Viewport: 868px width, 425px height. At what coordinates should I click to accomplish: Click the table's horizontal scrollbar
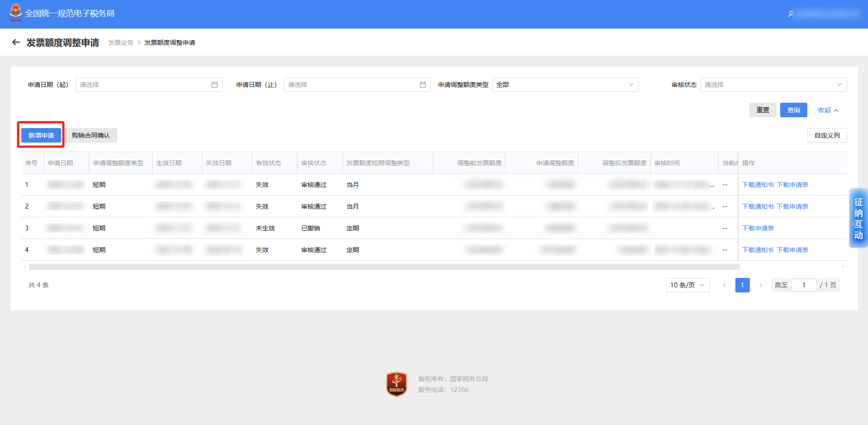tap(384, 267)
